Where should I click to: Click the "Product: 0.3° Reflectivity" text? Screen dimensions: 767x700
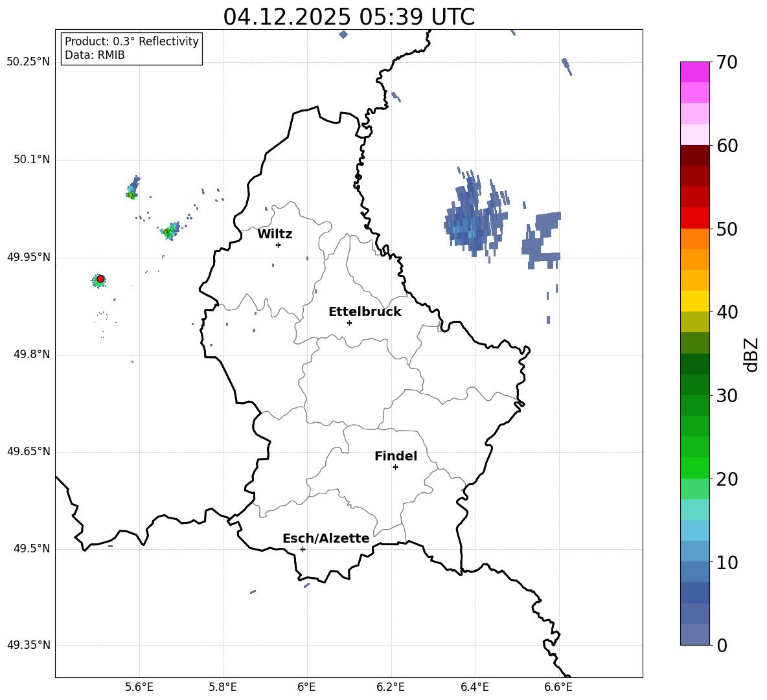click(x=132, y=41)
